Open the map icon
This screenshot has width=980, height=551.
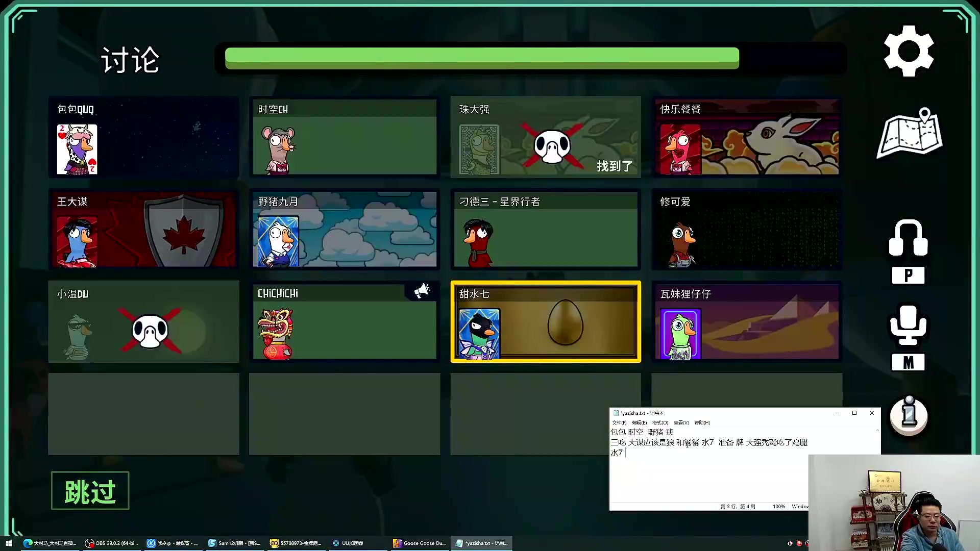coord(910,134)
